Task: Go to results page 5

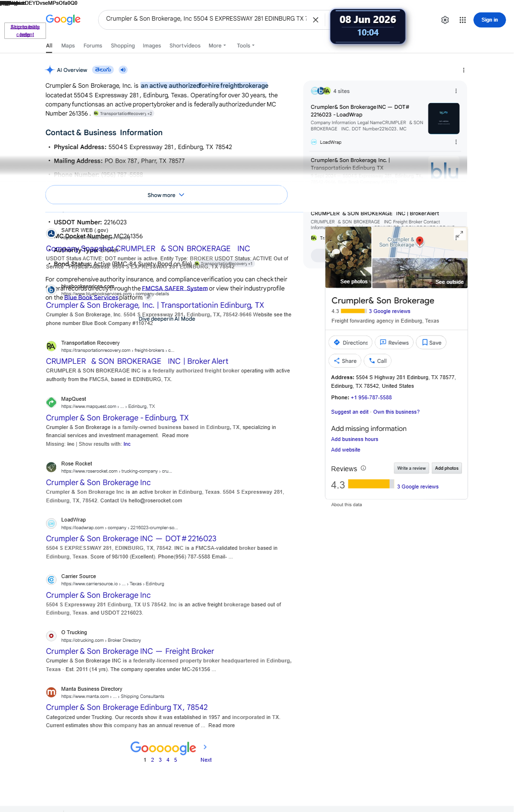Action: tap(175, 760)
